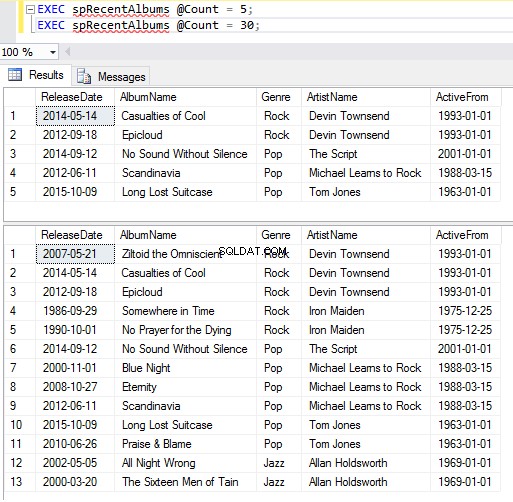This screenshot has width=513, height=502.
Task: Click the Results grid icon
Action: (x=15, y=75)
